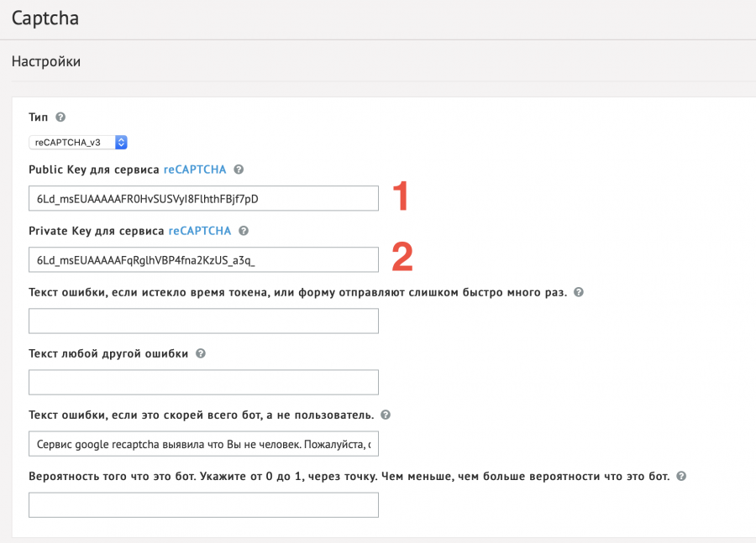Follow reCAPTCHA link in Private Key label
The width and height of the screenshot is (756, 543).
point(200,231)
